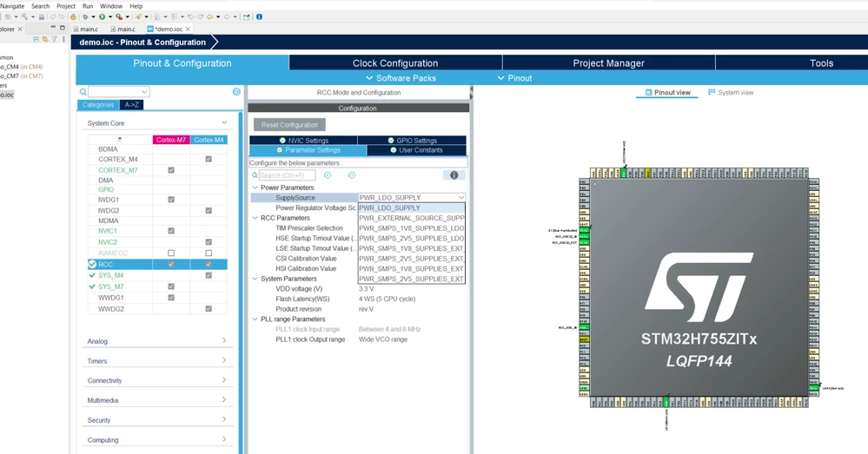Expand the Connectivity category

[x=157, y=380]
